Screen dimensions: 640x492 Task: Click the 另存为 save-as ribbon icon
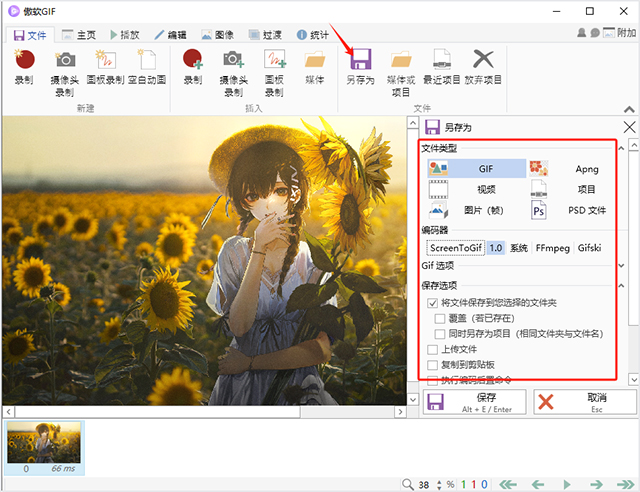tap(360, 60)
